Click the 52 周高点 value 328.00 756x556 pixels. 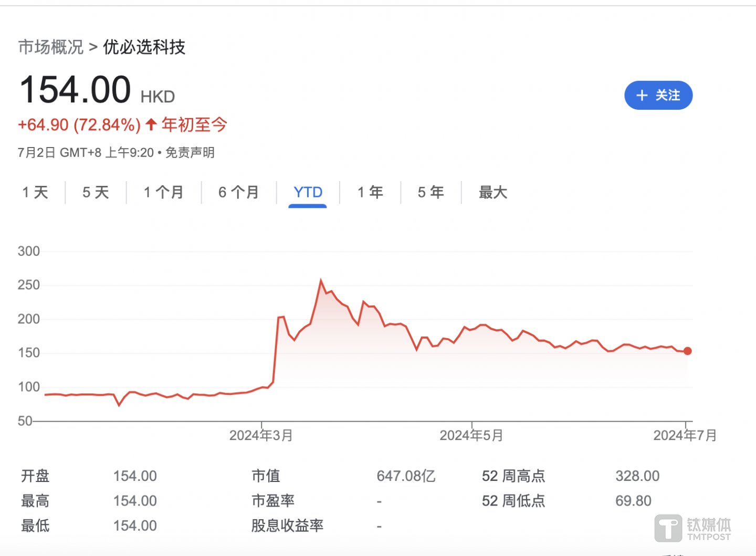(x=637, y=476)
